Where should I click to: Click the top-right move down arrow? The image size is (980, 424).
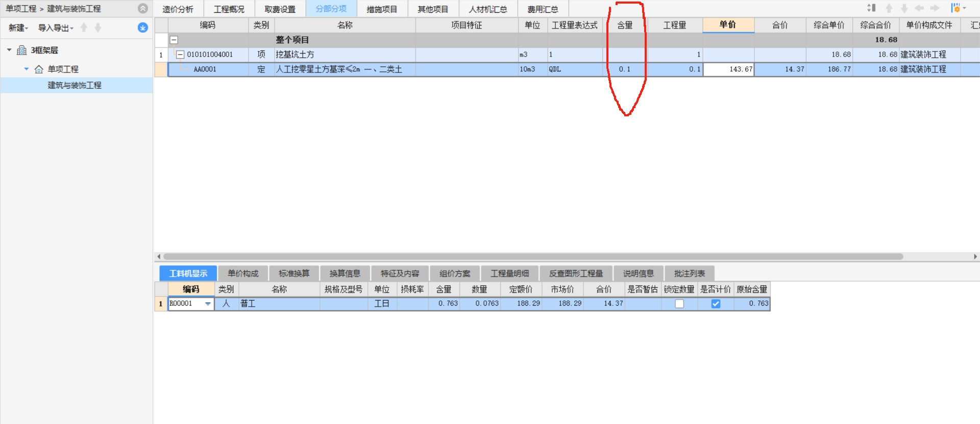[904, 8]
